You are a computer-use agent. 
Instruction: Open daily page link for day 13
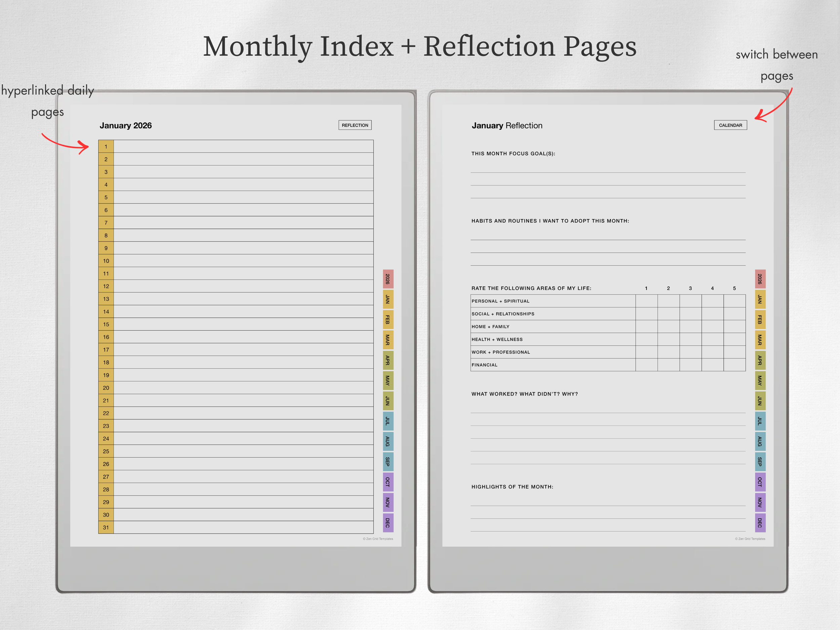pos(106,299)
